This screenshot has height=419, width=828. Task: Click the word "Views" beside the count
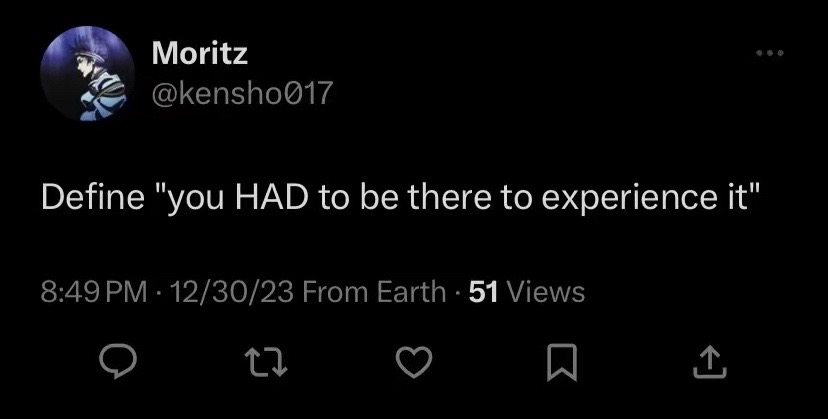[546, 292]
